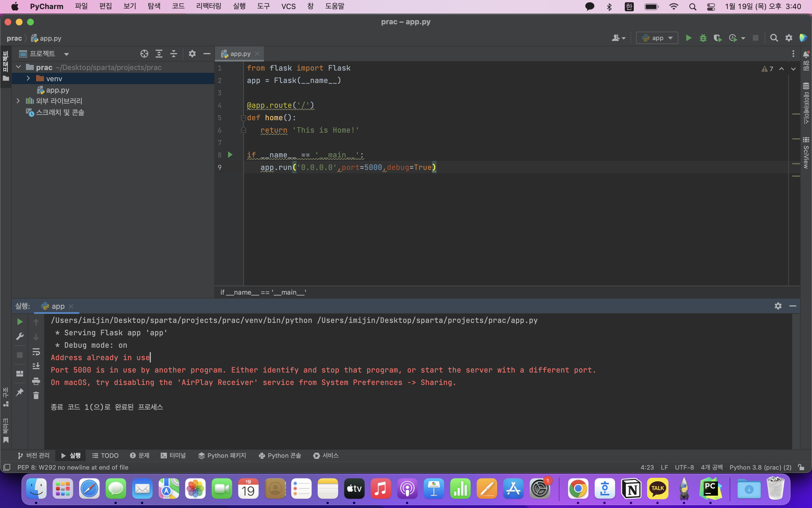Open IDE settings gear in top toolbar
Viewport: 812px width, 508px height.
[789, 38]
